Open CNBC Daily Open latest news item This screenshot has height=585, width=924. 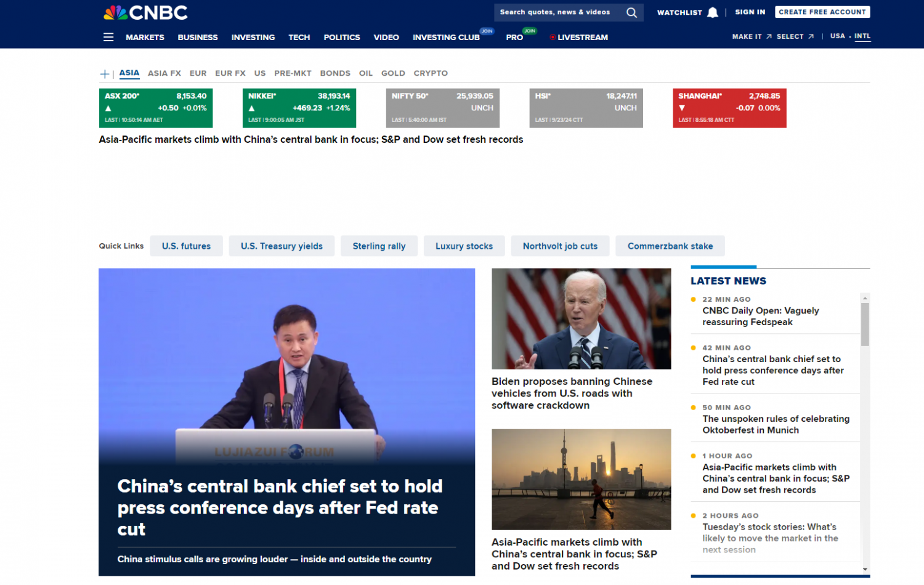[x=761, y=317]
